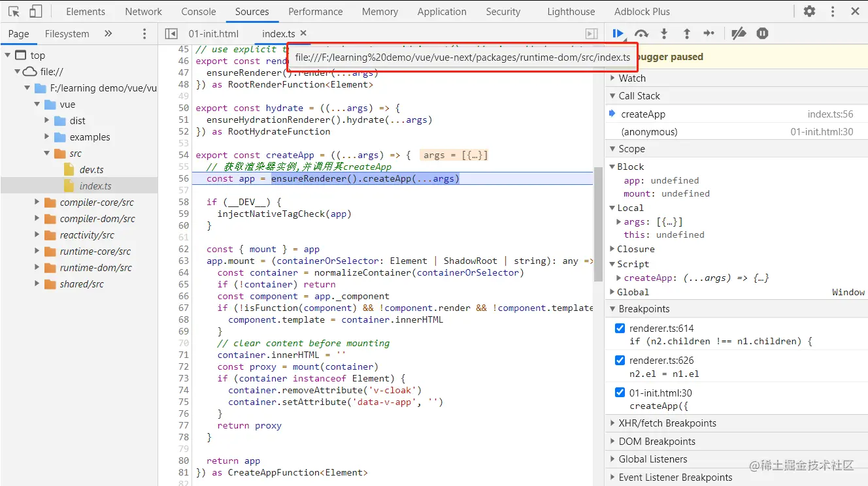
Task: Switch to the Performance tab
Action: [x=316, y=12]
